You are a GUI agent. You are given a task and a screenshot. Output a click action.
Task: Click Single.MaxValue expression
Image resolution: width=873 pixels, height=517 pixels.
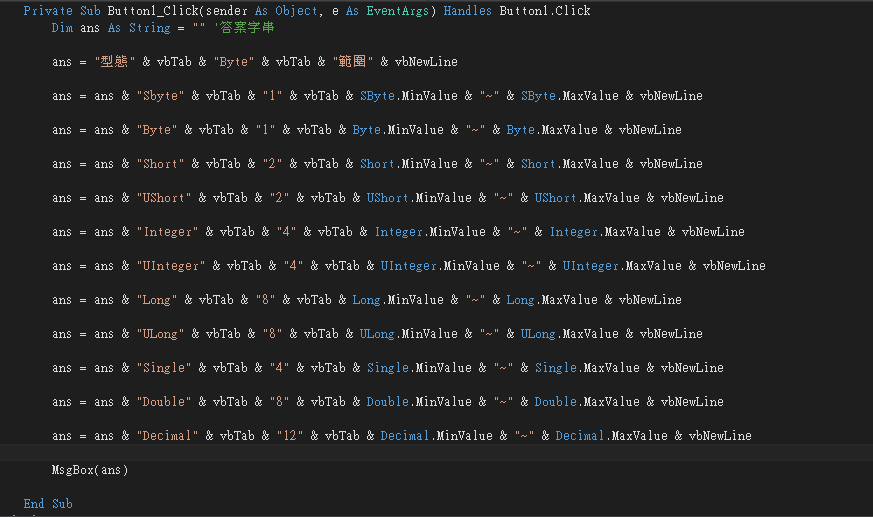click(x=587, y=367)
